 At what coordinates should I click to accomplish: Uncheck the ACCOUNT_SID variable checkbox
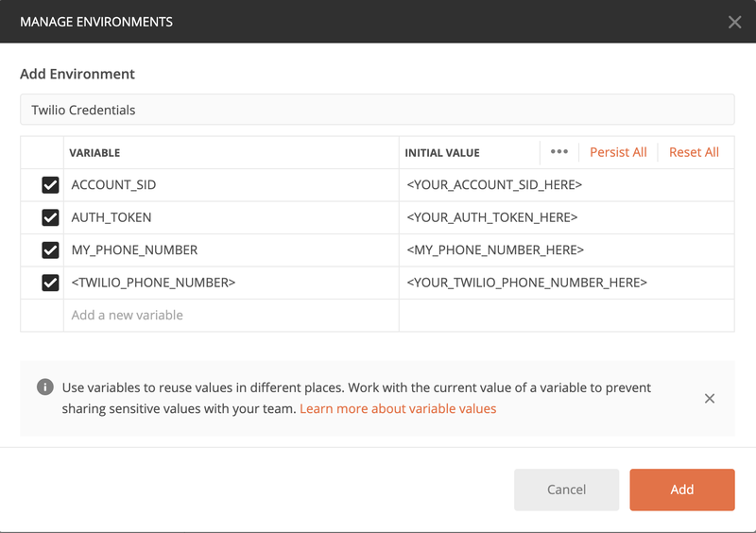click(x=50, y=185)
